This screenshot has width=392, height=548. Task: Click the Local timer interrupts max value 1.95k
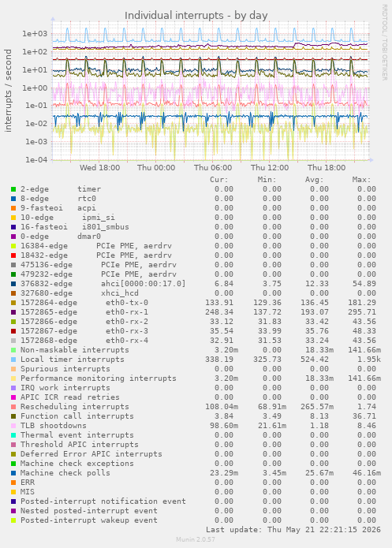tap(367, 360)
